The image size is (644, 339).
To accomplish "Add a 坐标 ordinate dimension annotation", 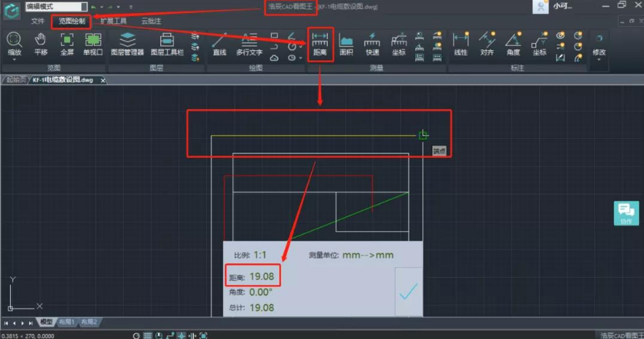I will click(x=540, y=44).
